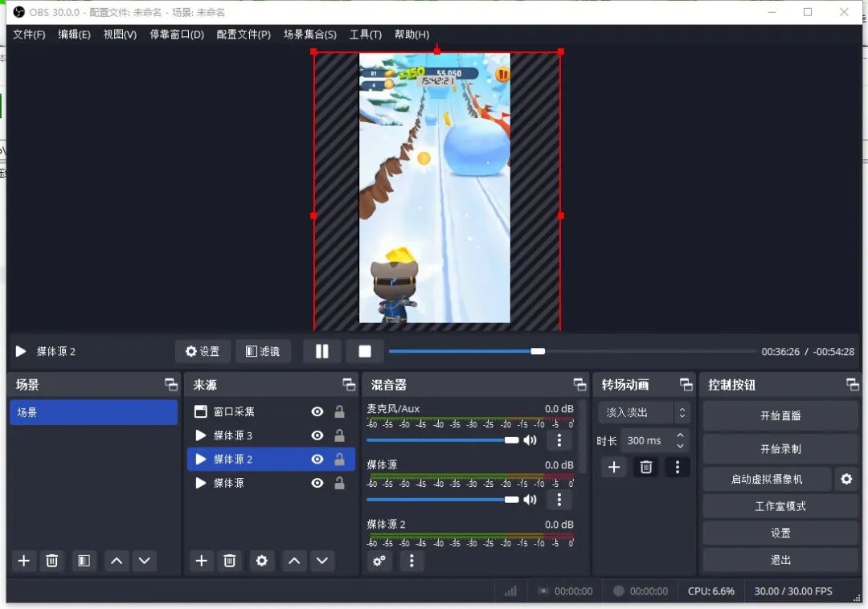Click the 媒体源 mixer volume slider handle
This screenshot has width=868, height=609.
click(x=511, y=500)
